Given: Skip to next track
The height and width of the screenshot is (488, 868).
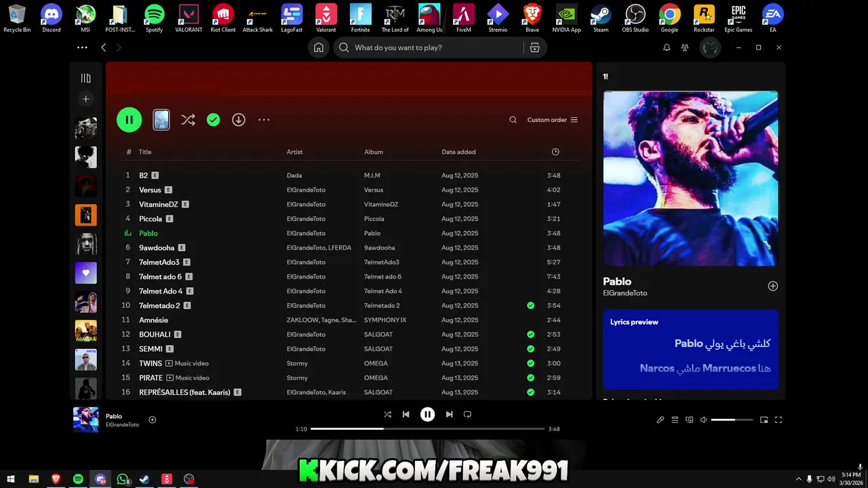Looking at the screenshot, I should (449, 414).
